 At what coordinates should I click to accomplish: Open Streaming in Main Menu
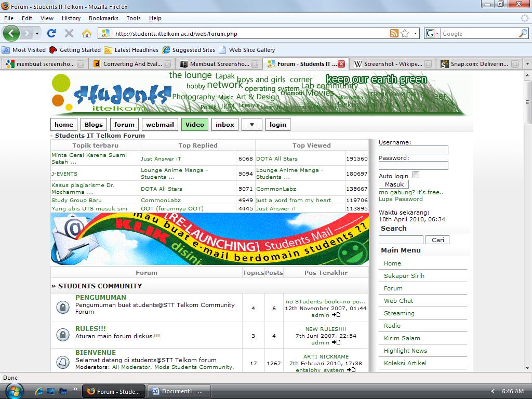(x=399, y=313)
